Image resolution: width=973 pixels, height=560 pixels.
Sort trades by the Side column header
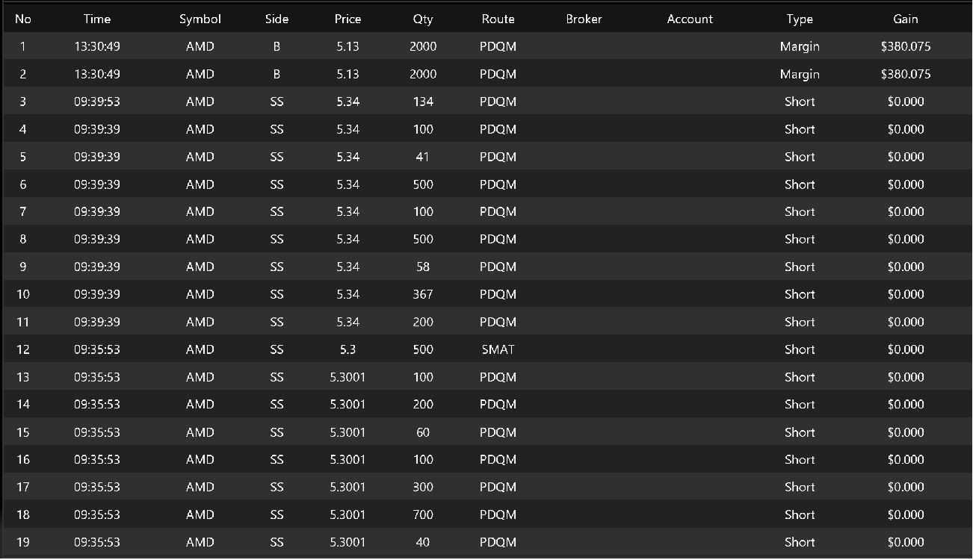pos(277,19)
